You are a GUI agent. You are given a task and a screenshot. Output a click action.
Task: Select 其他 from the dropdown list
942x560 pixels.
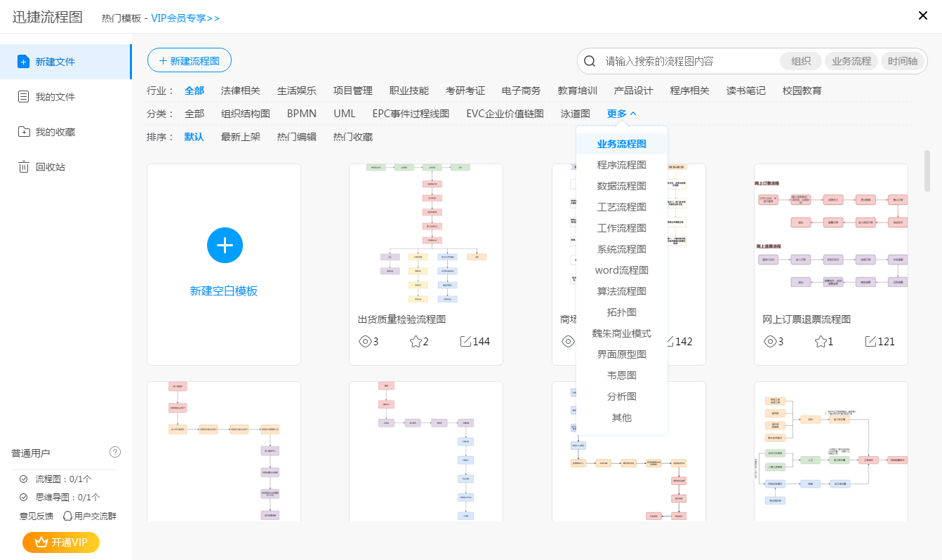(x=622, y=418)
